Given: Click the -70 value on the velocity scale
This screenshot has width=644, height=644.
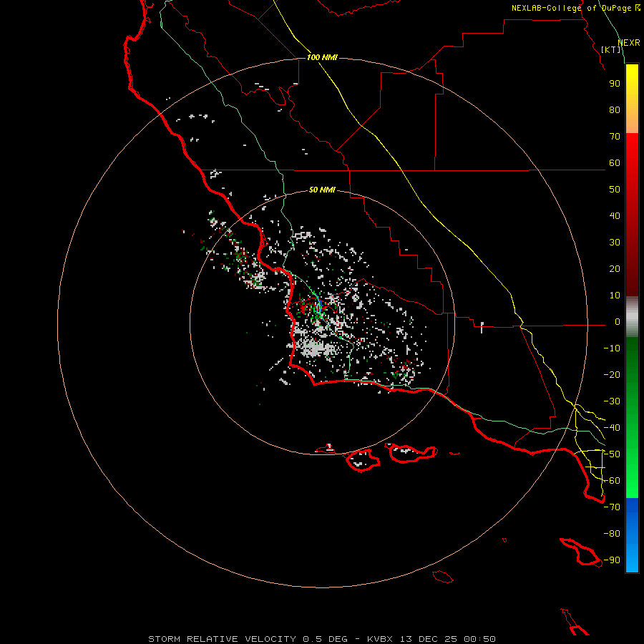Looking at the screenshot, I should click(x=612, y=507).
